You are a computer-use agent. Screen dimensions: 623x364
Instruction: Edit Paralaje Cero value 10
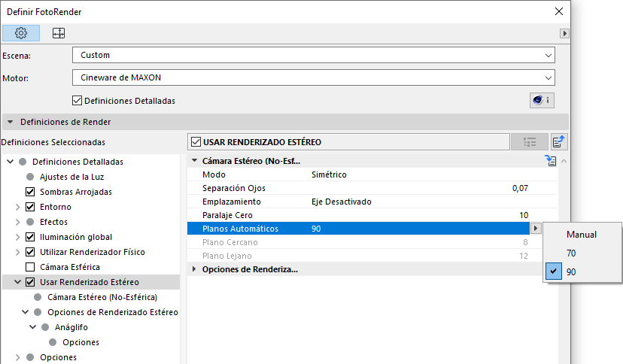tap(524, 215)
